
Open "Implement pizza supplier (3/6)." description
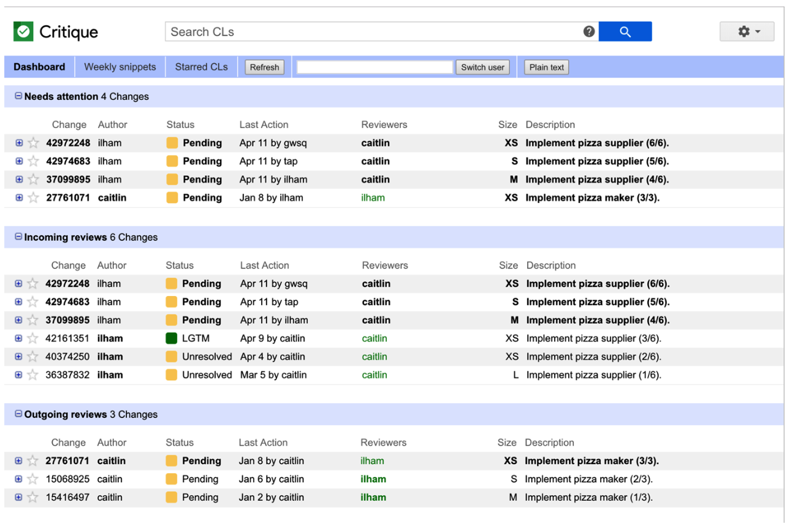593,338
